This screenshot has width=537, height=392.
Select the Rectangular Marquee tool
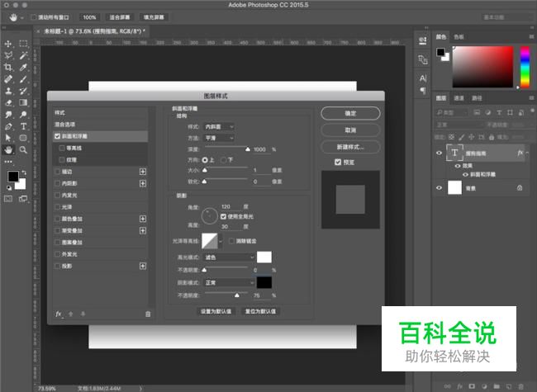click(x=23, y=44)
